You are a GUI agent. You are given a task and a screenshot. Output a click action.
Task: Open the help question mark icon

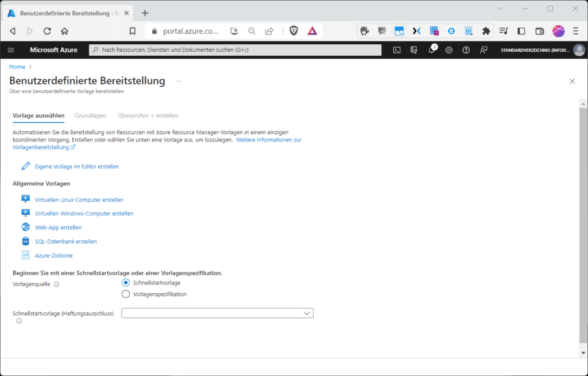click(466, 50)
